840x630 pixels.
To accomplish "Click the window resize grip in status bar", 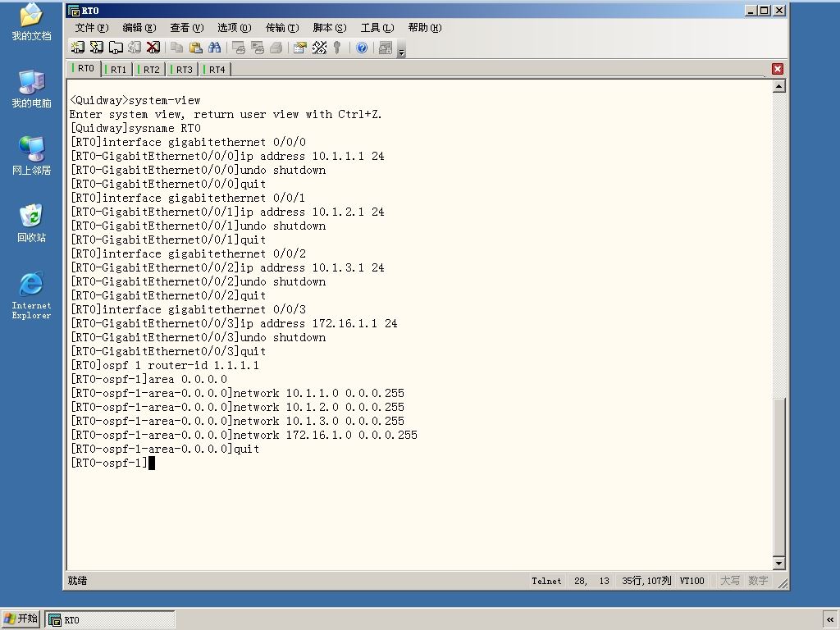I will pos(782,583).
